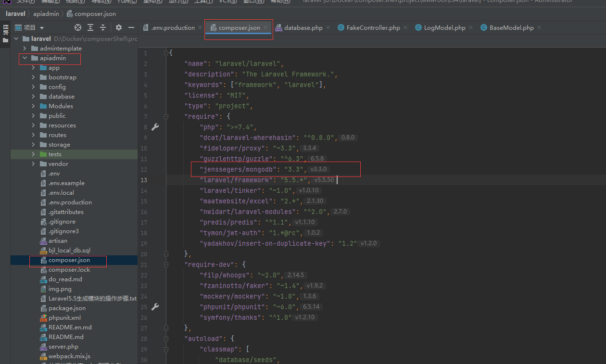Select the resources folder
Screen dimensions: 606x364
pyautogui.click(x=62, y=126)
